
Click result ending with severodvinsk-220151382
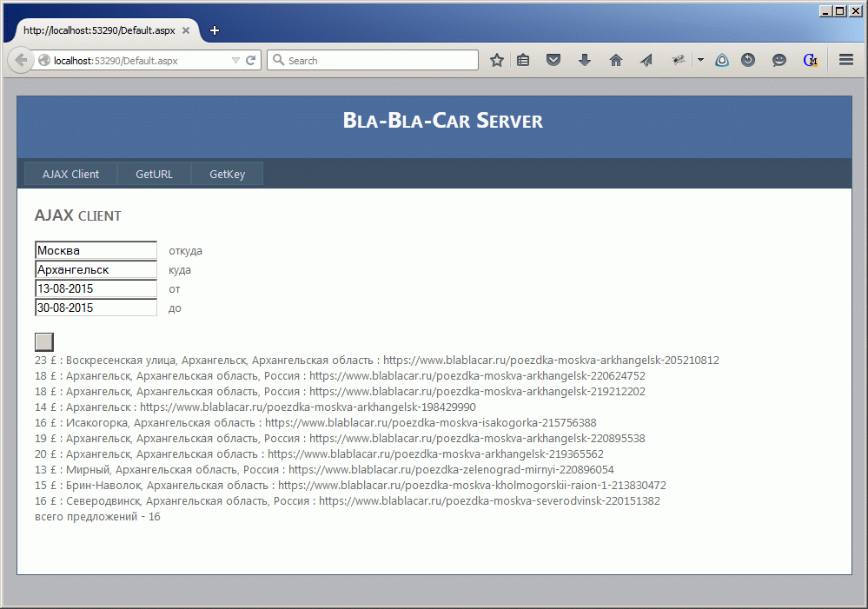tap(347, 500)
